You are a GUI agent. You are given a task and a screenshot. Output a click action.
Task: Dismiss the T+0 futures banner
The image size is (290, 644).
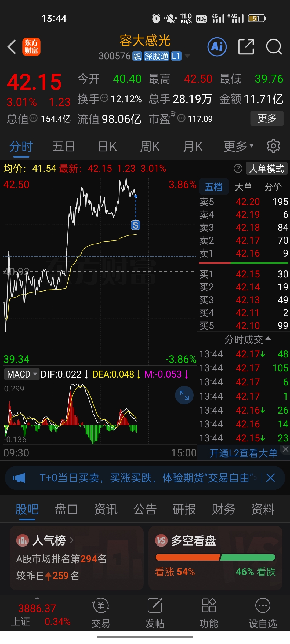click(270, 478)
